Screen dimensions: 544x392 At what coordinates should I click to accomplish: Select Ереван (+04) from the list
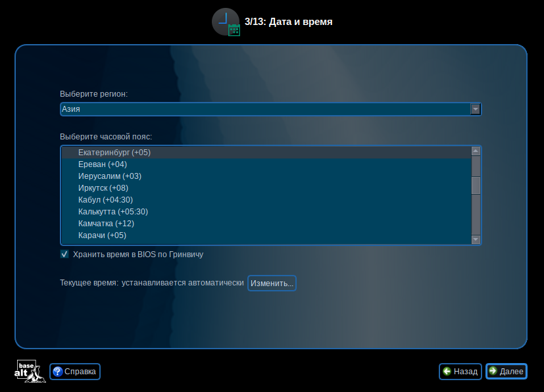[103, 164]
